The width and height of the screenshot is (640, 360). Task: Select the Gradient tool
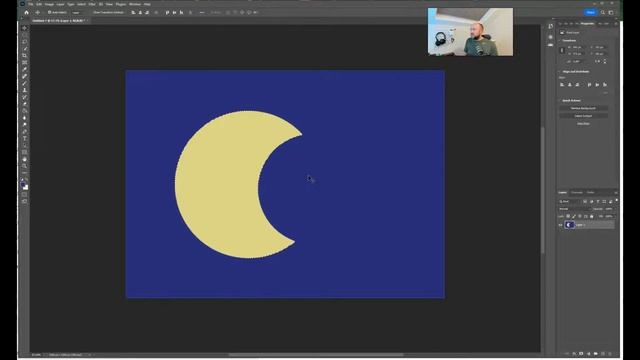pos(24,111)
